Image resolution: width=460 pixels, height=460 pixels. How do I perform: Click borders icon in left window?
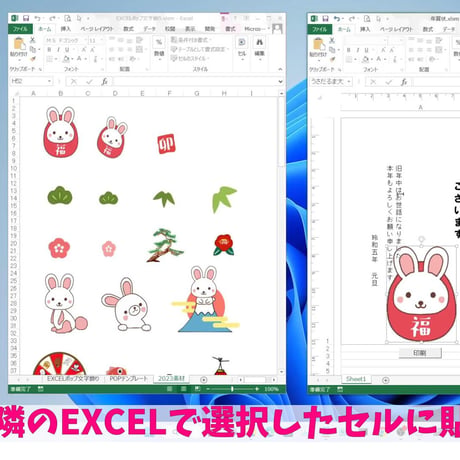point(50,59)
